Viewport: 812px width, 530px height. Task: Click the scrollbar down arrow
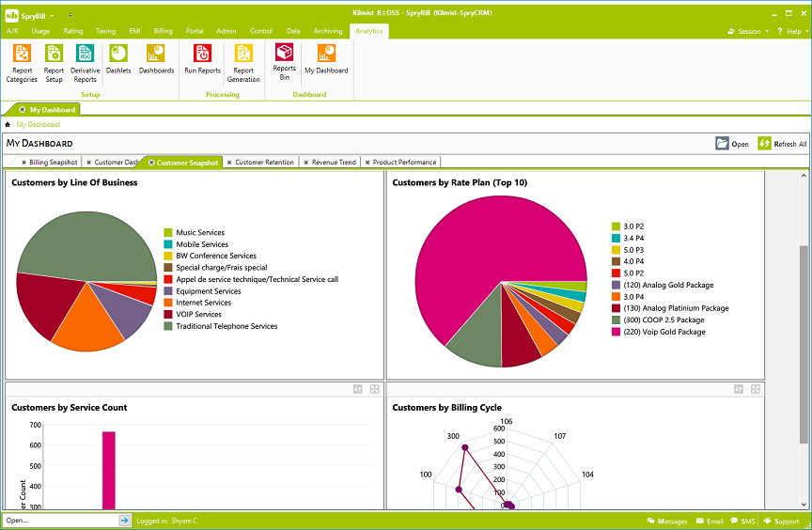[804, 504]
